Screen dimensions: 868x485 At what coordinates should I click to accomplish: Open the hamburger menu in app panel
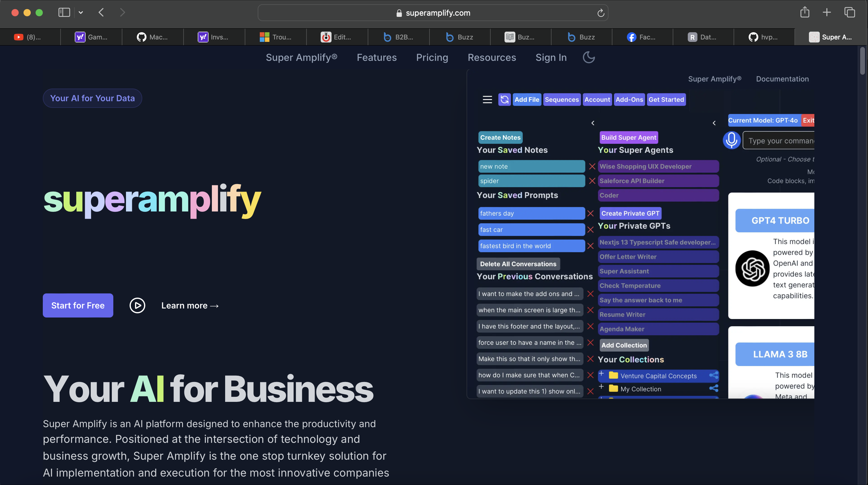pyautogui.click(x=487, y=99)
